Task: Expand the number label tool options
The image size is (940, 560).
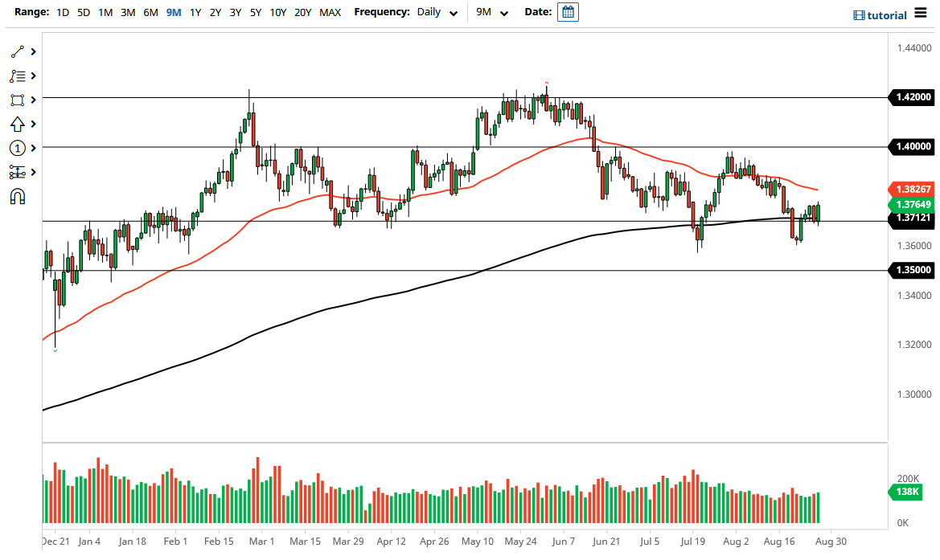Action: 34,148
